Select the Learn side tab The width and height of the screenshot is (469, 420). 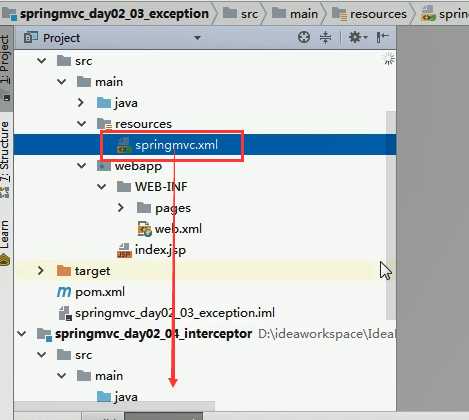tap(5, 242)
